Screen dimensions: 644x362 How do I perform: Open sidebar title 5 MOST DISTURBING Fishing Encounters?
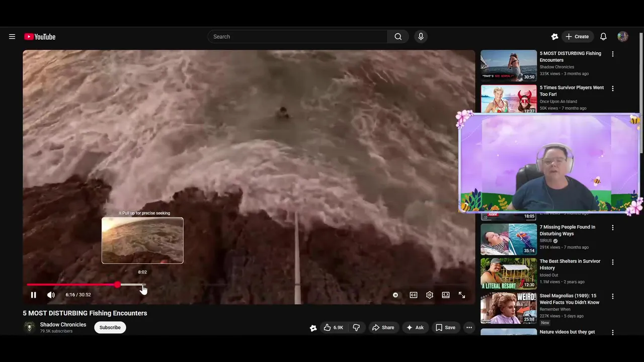(571, 57)
